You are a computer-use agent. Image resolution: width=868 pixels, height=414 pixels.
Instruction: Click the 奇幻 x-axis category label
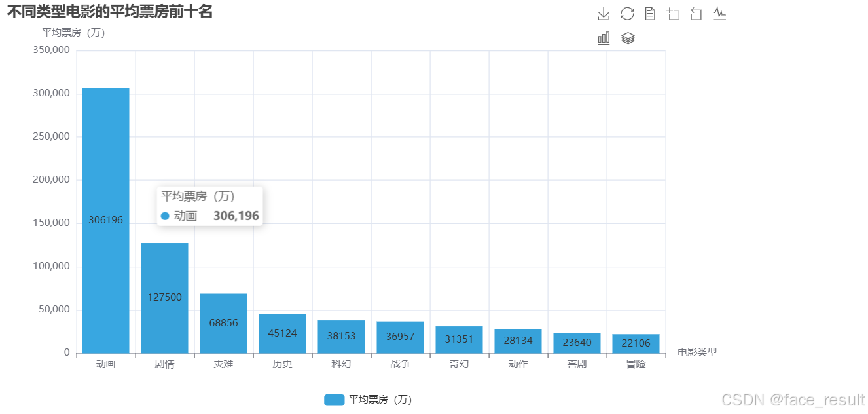[459, 364]
